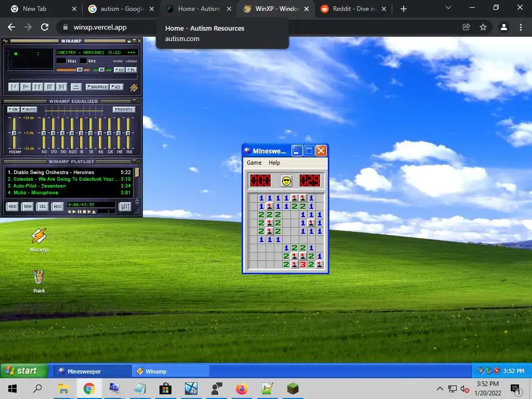The image size is (532, 399).
Task: Toggle the EQ window button
Action: pos(119,70)
